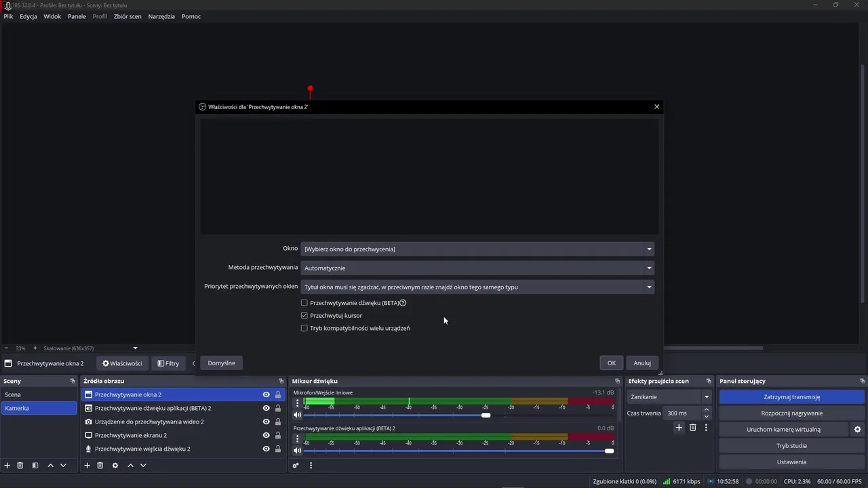Zoom out preview with minus button
Viewport: 868px width, 488px height.
pyautogui.click(x=7, y=348)
